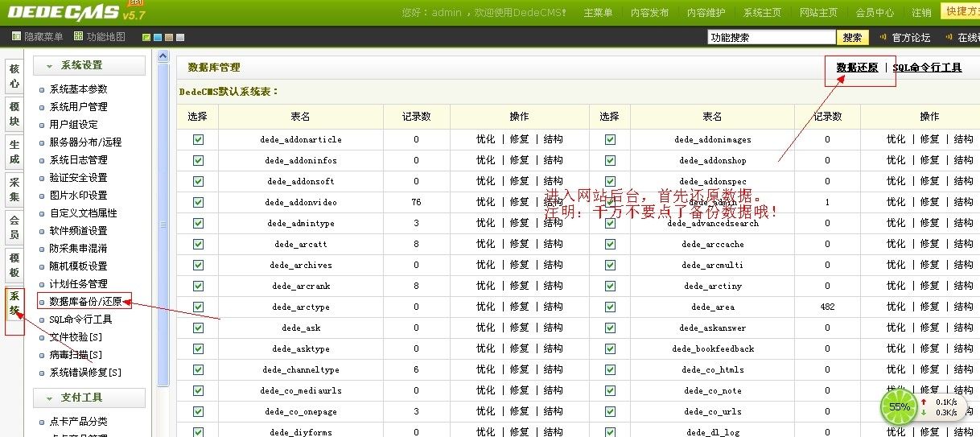The height and width of the screenshot is (437, 980).
Task: Uncheck the dede_addonimages table checkbox
Action: click(610, 139)
